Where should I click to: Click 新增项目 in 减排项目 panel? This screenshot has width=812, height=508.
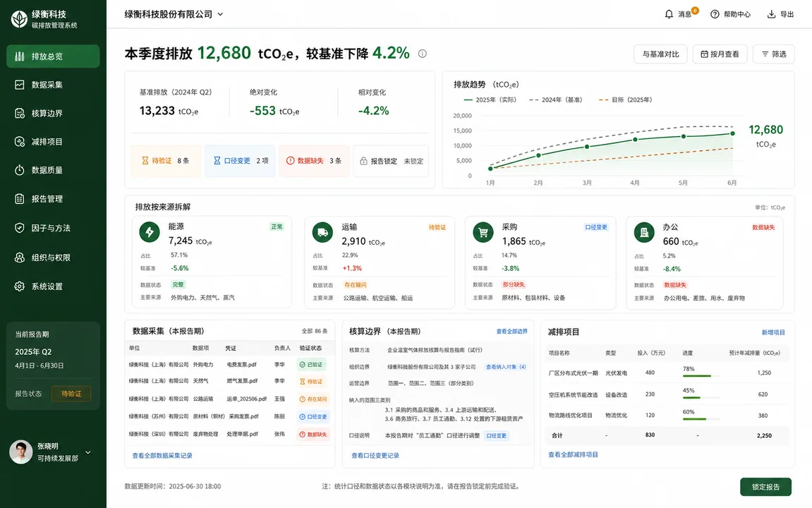tap(773, 332)
